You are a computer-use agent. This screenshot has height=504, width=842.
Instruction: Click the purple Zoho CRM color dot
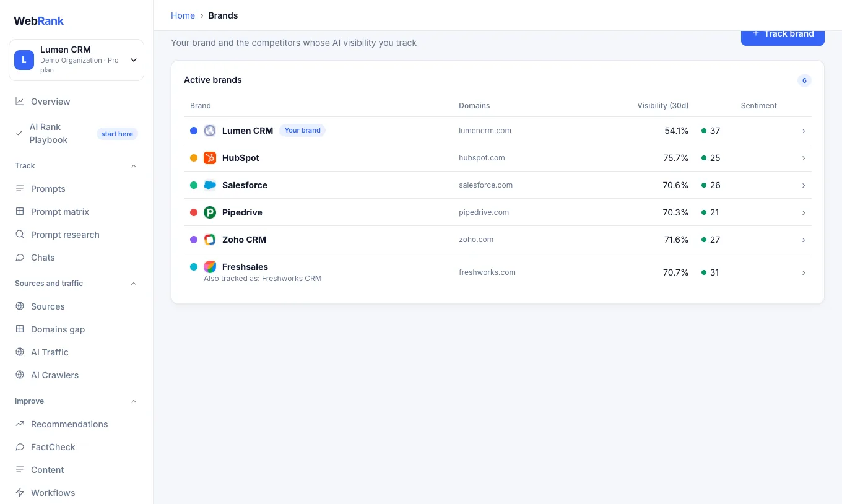click(x=194, y=240)
